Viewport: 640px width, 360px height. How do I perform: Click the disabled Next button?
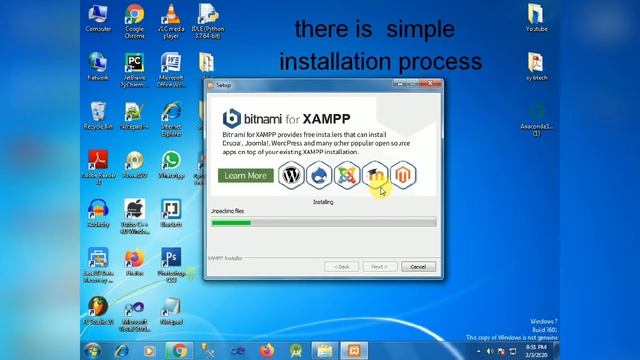point(380,267)
